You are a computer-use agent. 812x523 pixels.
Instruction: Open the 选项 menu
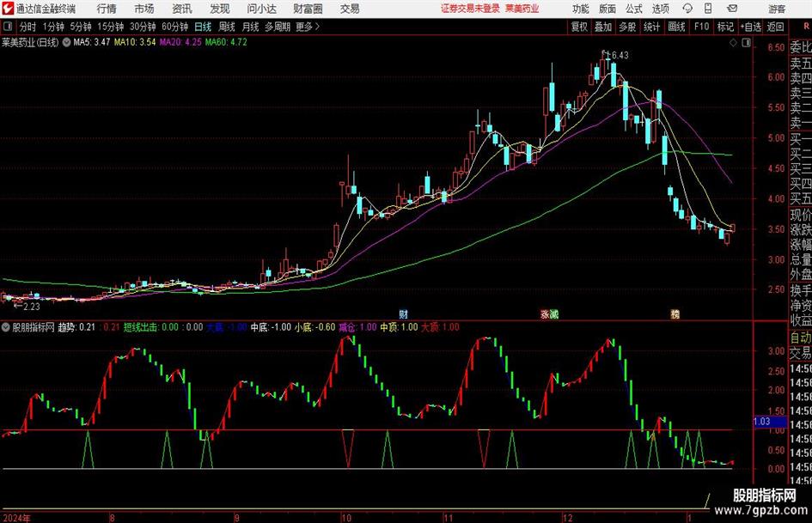pos(660,9)
